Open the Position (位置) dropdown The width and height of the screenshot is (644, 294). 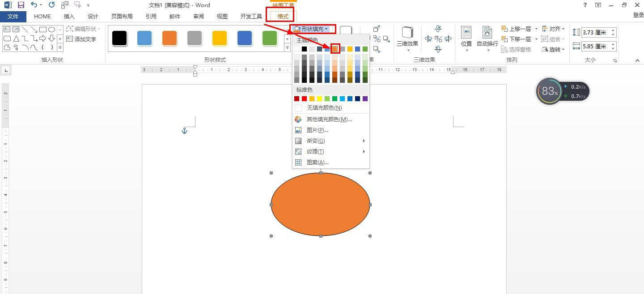tap(466, 38)
